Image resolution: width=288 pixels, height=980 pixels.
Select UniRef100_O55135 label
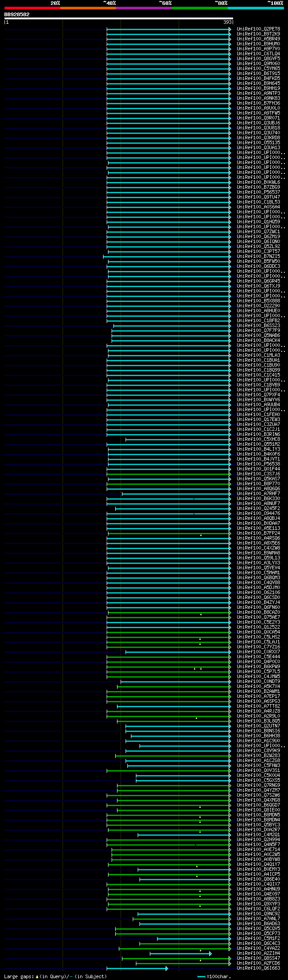258,143
